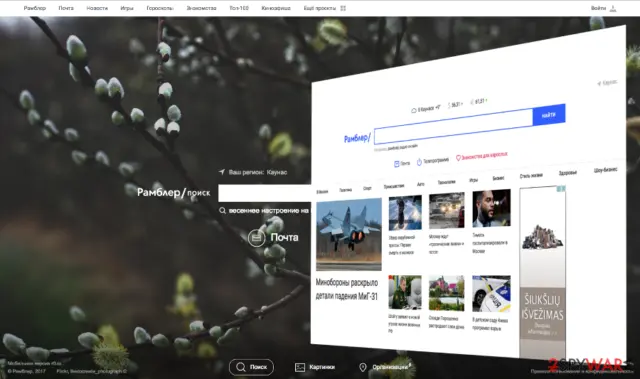
Task: Open the Минобороны раскрыло детали headline
Action: coord(347,289)
